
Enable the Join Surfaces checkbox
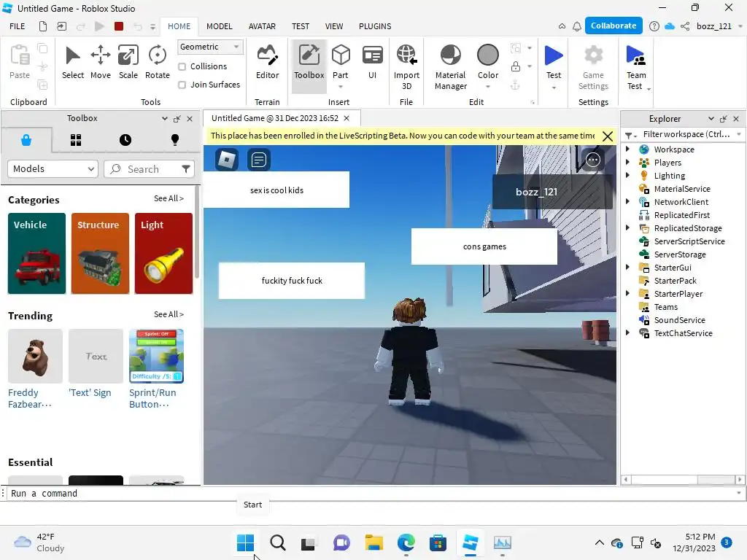pyautogui.click(x=182, y=85)
